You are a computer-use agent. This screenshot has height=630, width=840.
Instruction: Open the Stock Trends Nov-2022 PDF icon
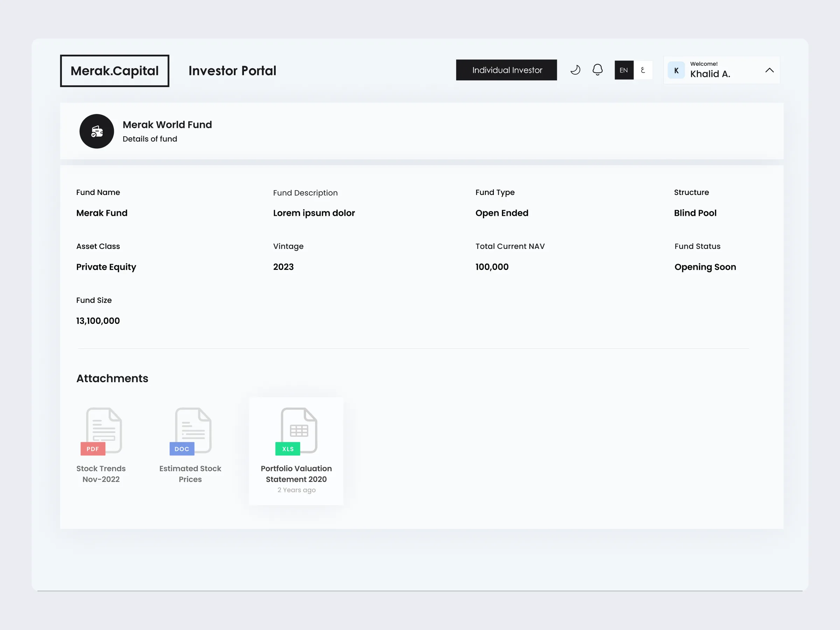tap(101, 432)
